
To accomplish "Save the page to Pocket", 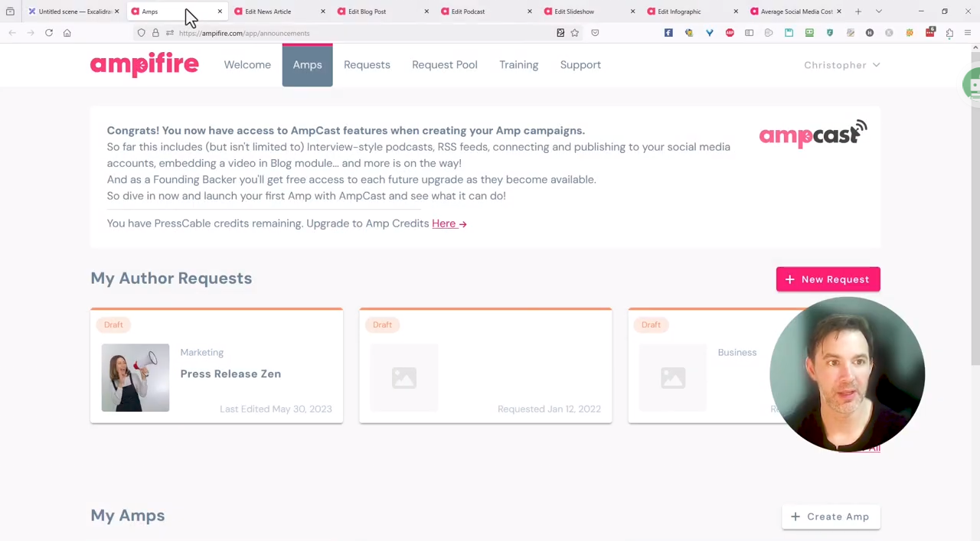I will [x=595, y=33].
